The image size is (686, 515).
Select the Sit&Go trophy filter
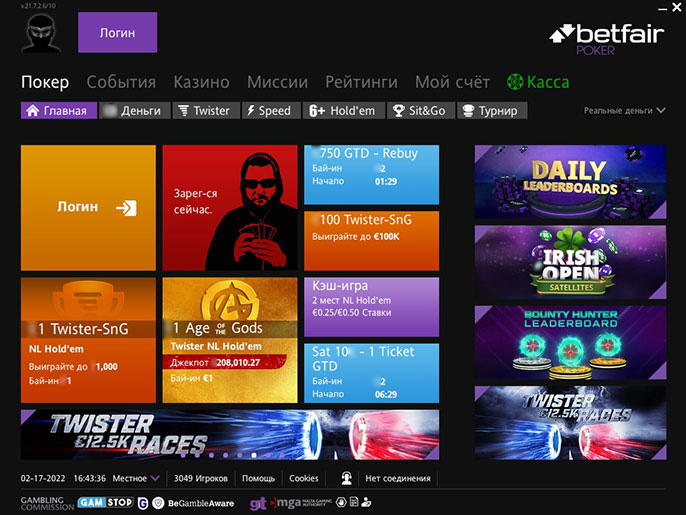[419, 111]
